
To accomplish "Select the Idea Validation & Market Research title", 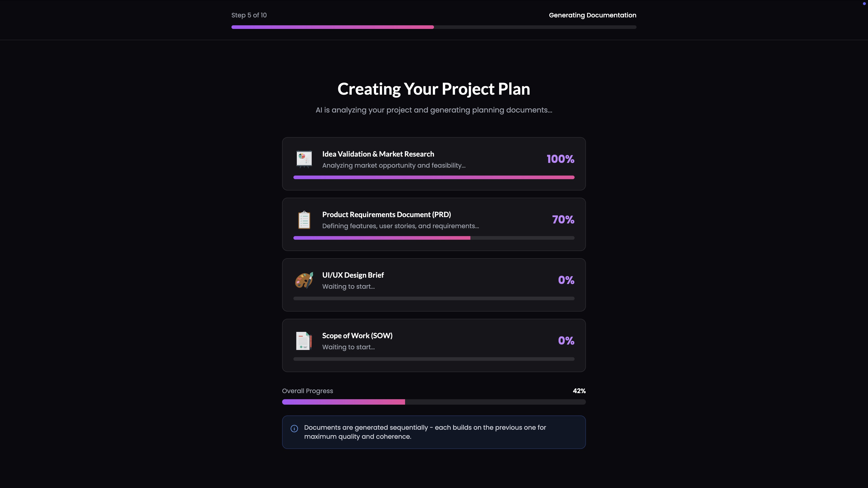I will click(378, 154).
